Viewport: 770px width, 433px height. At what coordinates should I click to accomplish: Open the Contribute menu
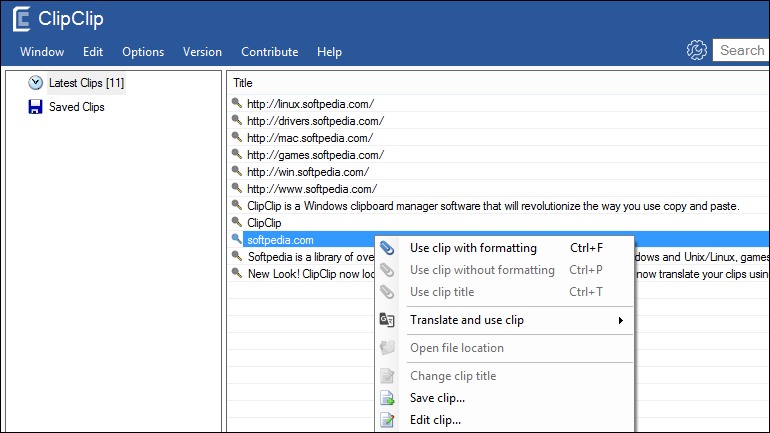click(270, 52)
